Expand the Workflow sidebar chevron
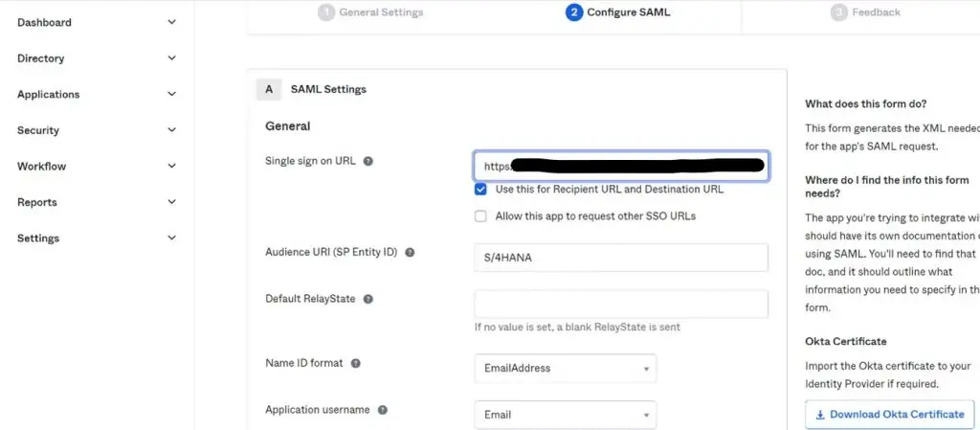 click(172, 167)
